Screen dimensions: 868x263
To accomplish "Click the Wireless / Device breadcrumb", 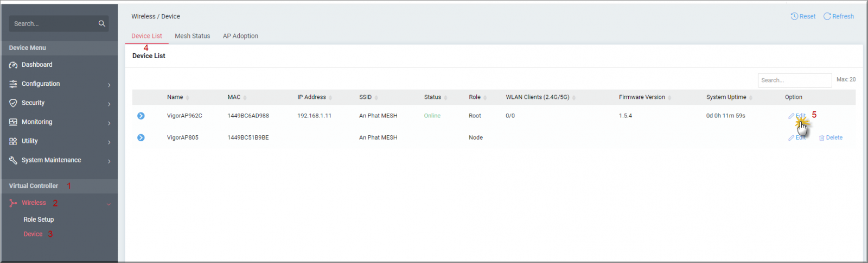I will click(156, 16).
